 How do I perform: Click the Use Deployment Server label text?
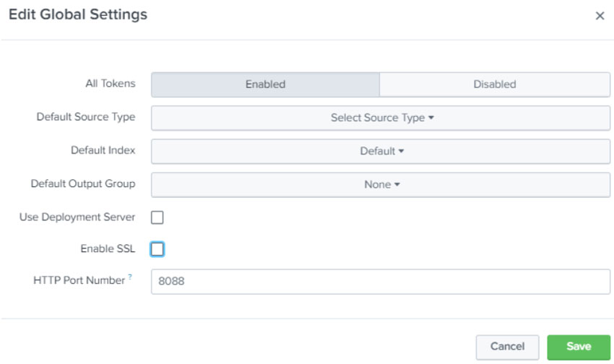point(77,217)
